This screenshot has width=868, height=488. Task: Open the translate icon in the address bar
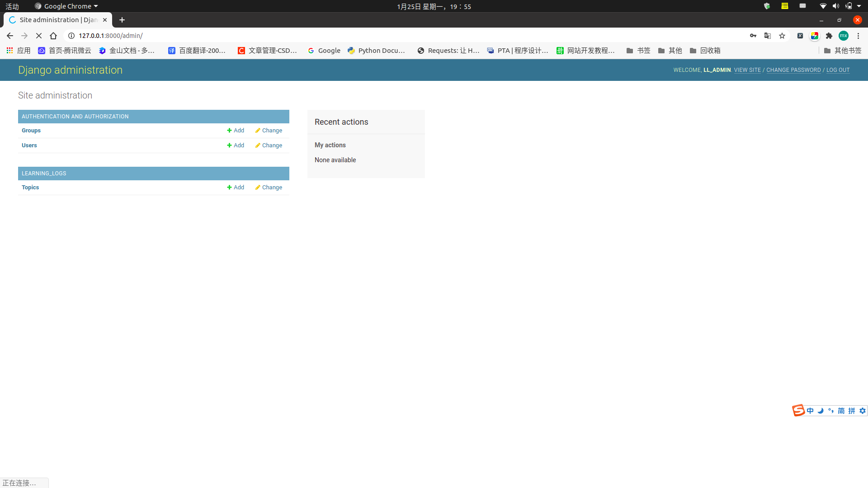pyautogui.click(x=768, y=36)
